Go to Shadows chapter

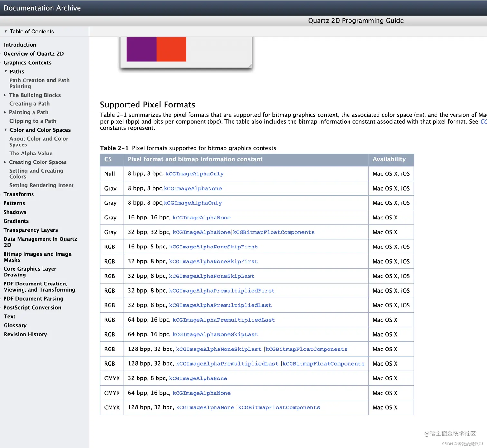(15, 212)
